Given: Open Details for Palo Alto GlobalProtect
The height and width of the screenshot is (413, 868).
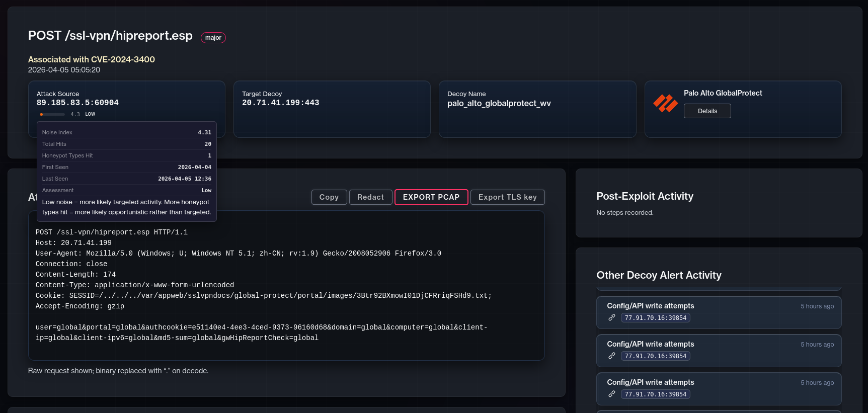Looking at the screenshot, I should pyautogui.click(x=707, y=111).
